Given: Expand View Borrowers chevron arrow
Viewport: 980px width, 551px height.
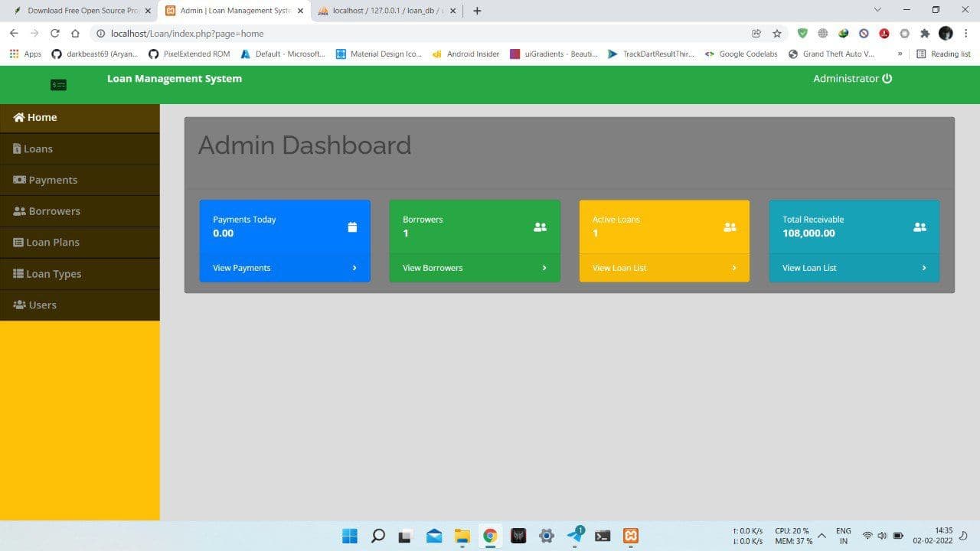Looking at the screenshot, I should [x=544, y=268].
